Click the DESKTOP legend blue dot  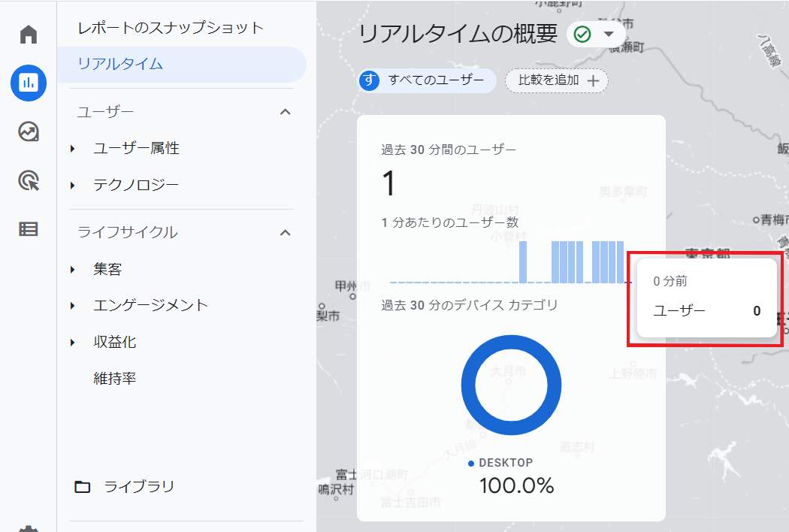click(x=471, y=464)
